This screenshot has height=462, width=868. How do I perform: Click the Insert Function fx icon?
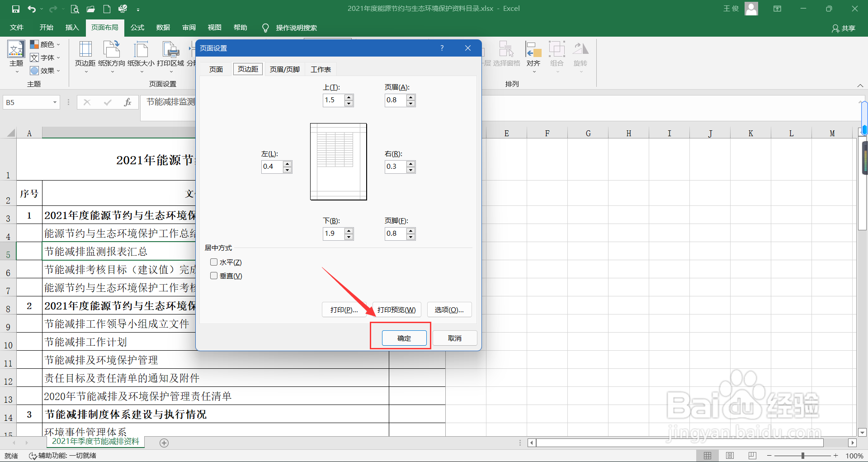127,103
